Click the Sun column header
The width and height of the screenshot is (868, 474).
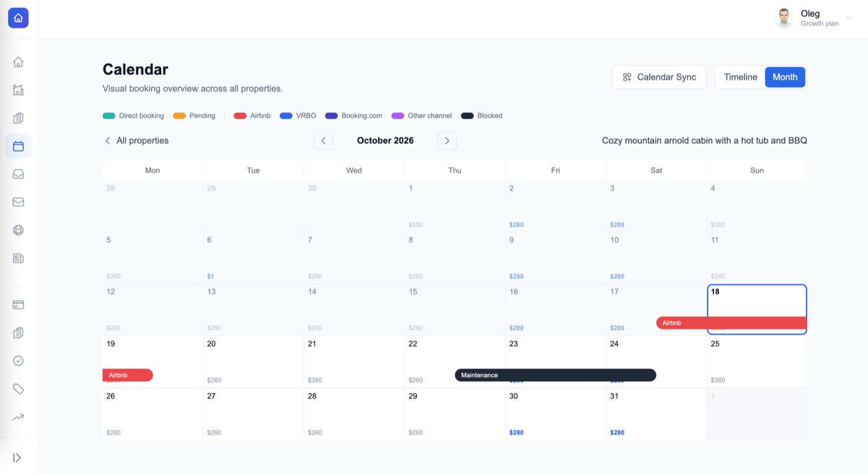point(757,170)
